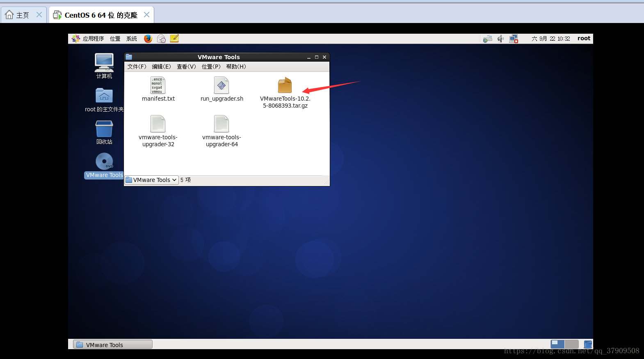Click the volume speaker icon

[x=500, y=39]
